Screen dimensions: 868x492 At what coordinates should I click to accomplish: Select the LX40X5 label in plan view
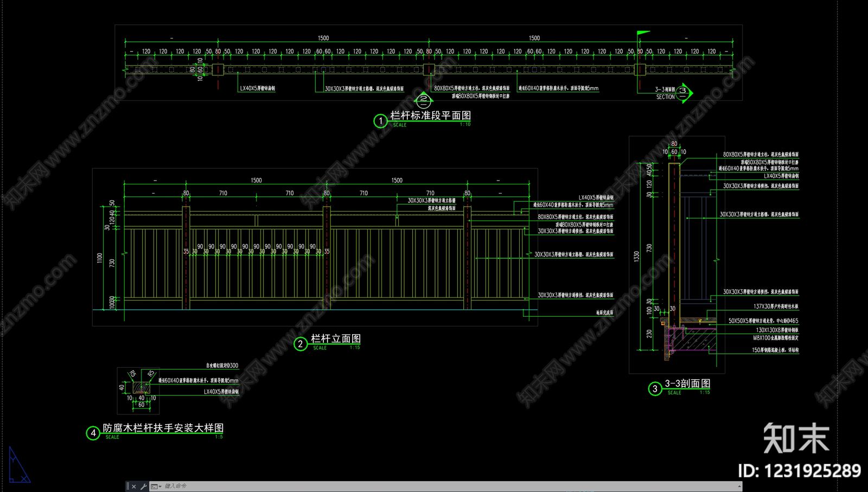258,88
